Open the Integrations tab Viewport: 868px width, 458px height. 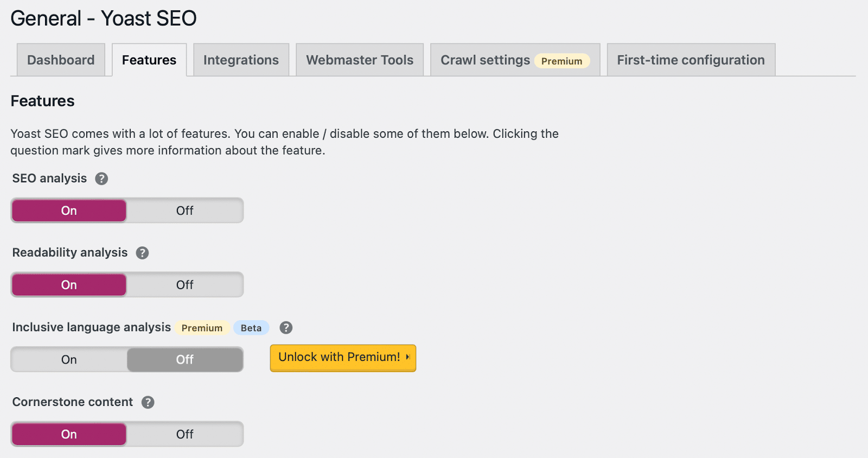pyautogui.click(x=241, y=60)
